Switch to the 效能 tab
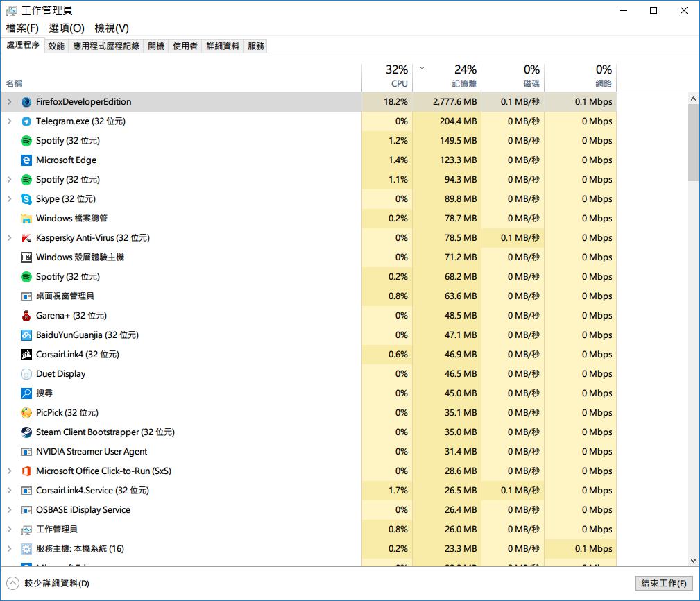The image size is (700, 601). point(56,46)
